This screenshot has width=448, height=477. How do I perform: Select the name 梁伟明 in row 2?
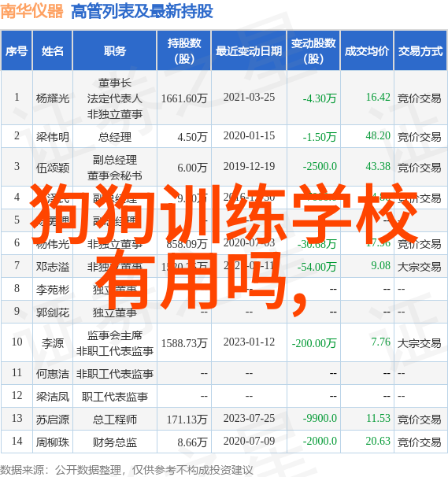coord(53,137)
